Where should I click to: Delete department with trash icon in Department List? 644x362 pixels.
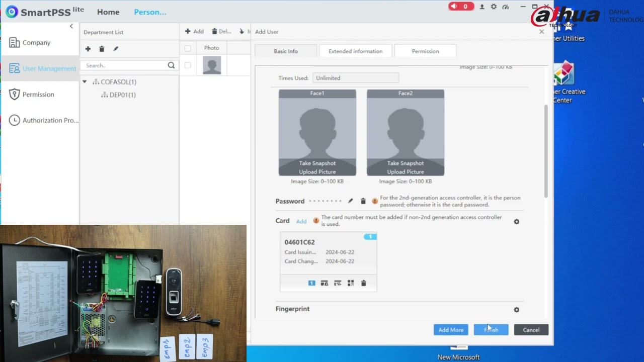[x=102, y=49]
